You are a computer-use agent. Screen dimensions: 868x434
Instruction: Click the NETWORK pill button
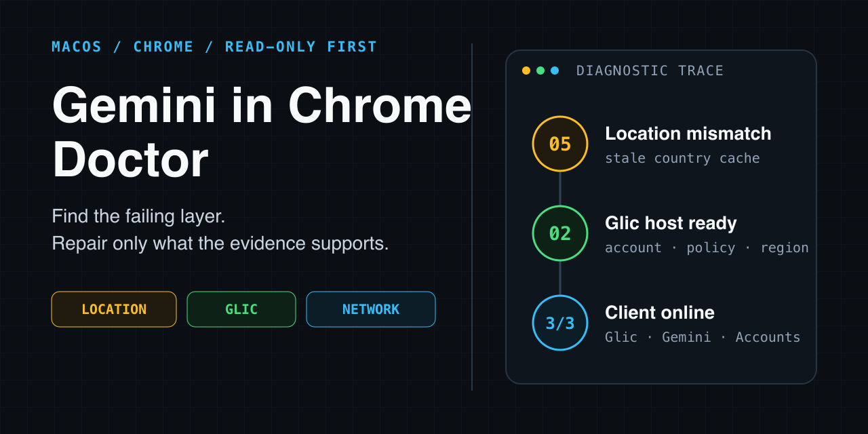point(371,309)
